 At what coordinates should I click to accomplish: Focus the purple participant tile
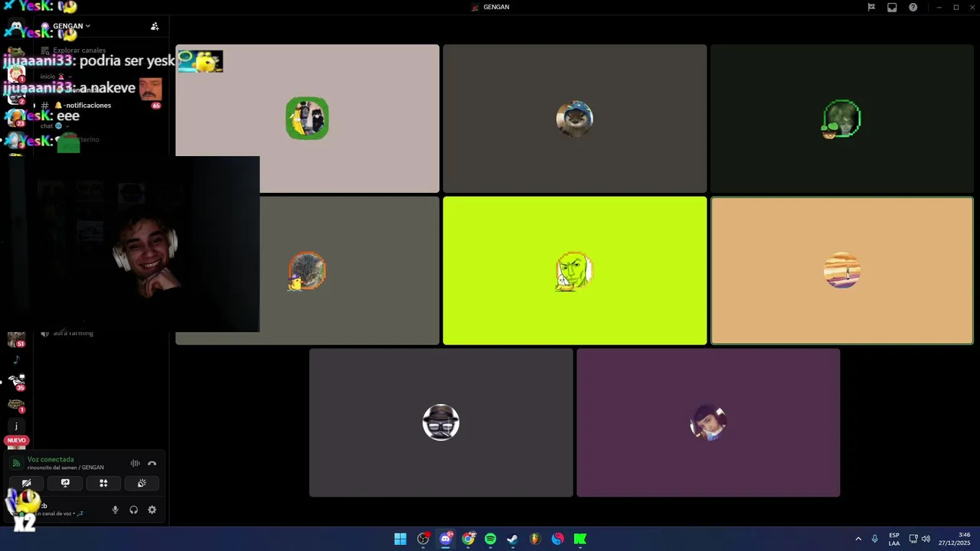point(708,423)
